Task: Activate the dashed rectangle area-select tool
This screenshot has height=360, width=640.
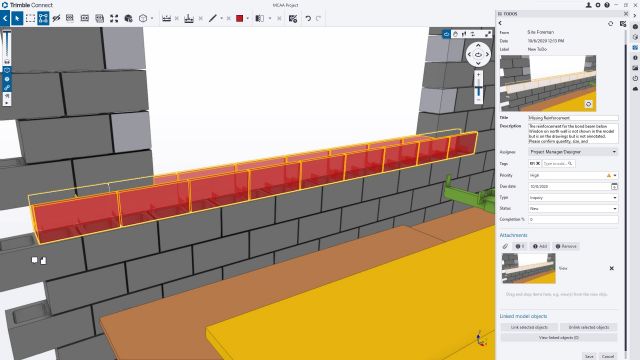Action: click(30, 18)
